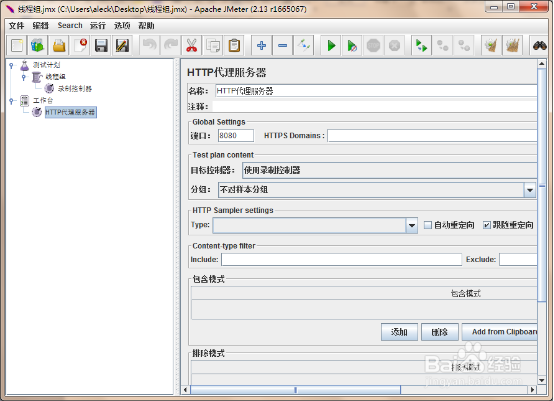The image size is (554, 401).
Task: Select 线程组 tree item
Action: (55, 77)
